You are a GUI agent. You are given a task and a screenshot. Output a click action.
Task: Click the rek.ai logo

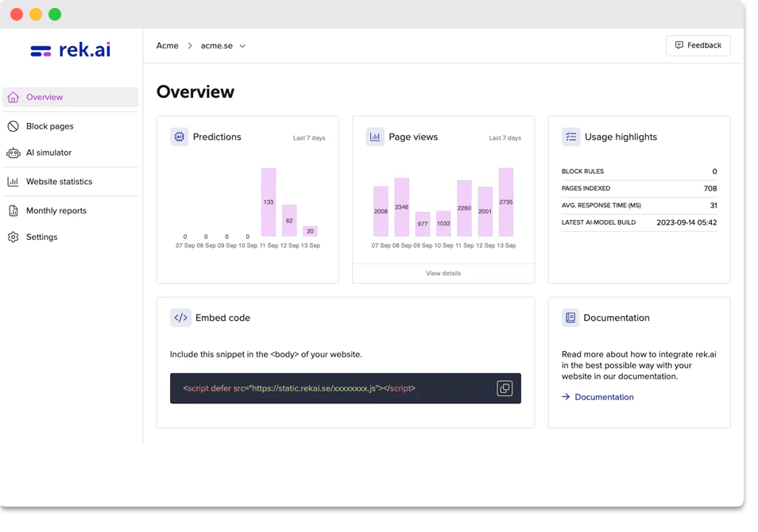[71, 50]
